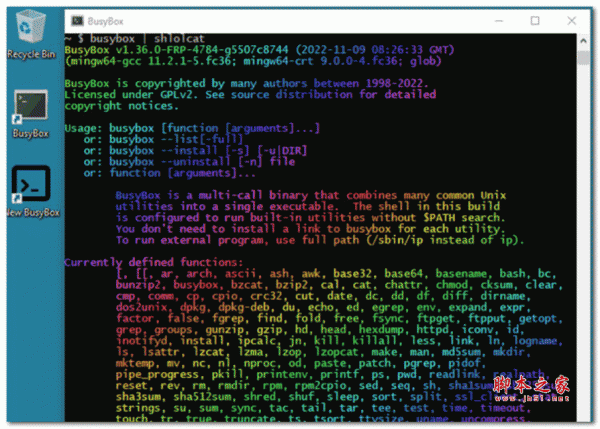Click the 'timeout' function name
Screen dimensions: 600x429
503,408
